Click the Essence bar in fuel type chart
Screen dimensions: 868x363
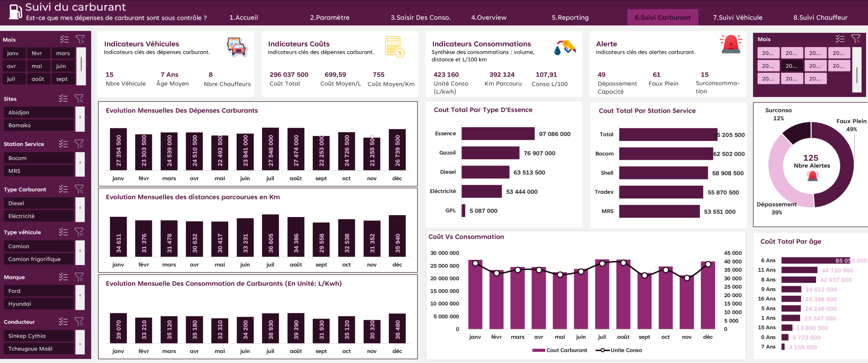tap(498, 134)
